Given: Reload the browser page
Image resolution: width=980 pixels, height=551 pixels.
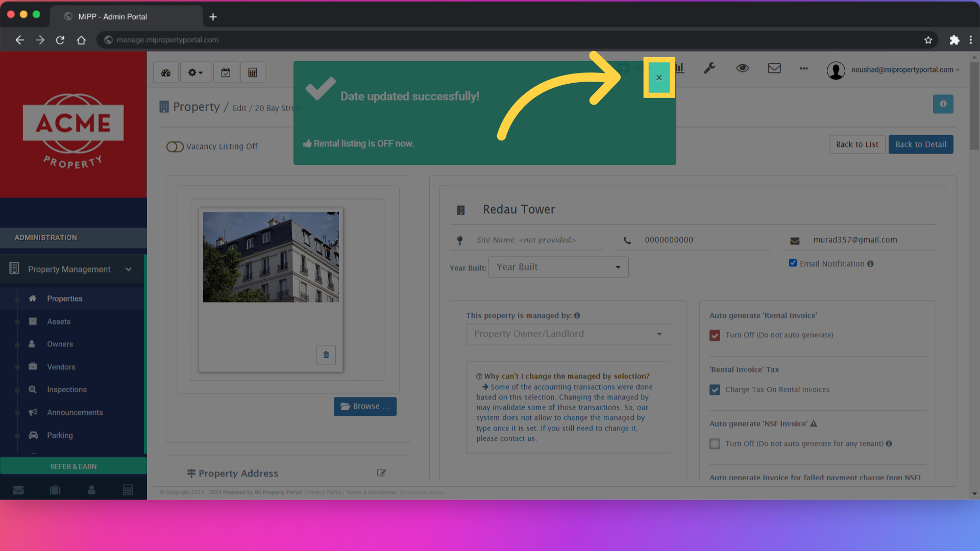Looking at the screenshot, I should click(60, 40).
